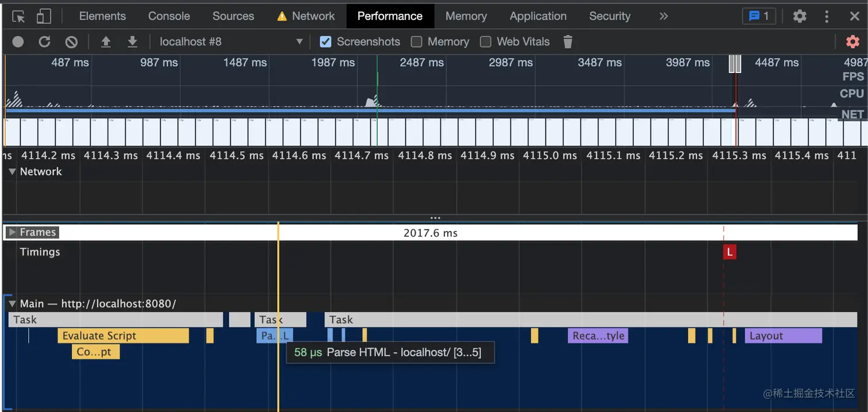
Task: Load a profile with the upload icon
Action: click(x=106, y=42)
